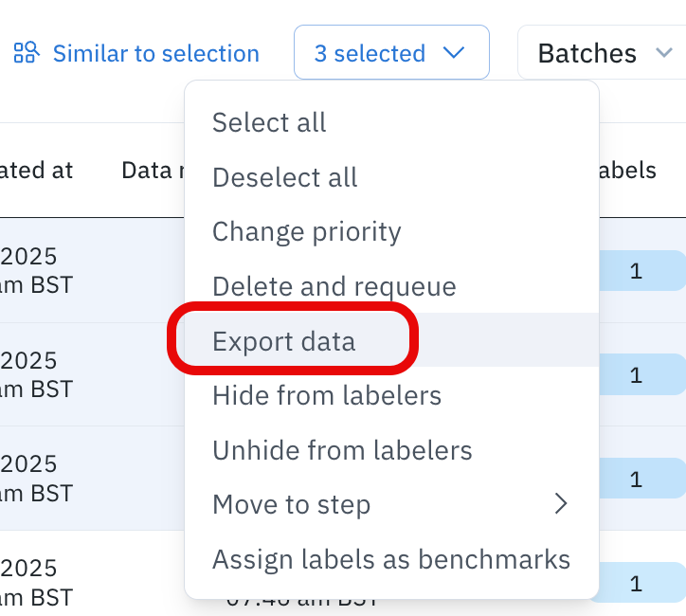This screenshot has width=686, height=616.
Task: Open the 3 selected dropdown
Action: tap(390, 53)
